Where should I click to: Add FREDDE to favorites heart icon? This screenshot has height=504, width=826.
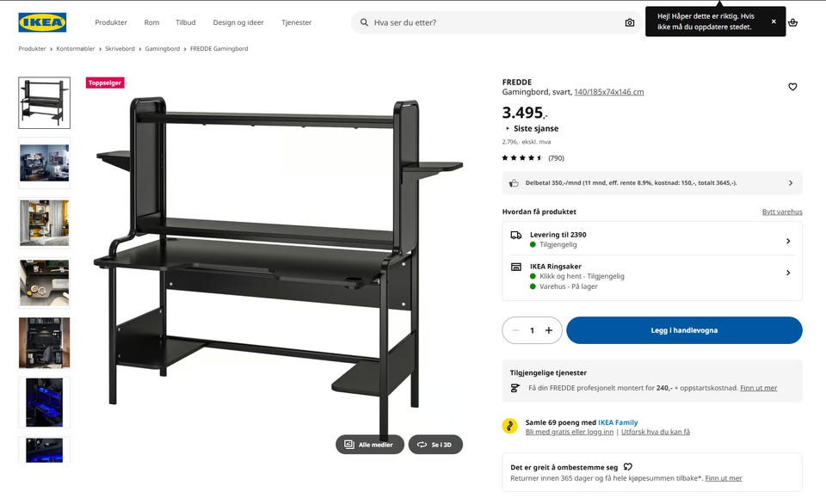click(x=792, y=87)
